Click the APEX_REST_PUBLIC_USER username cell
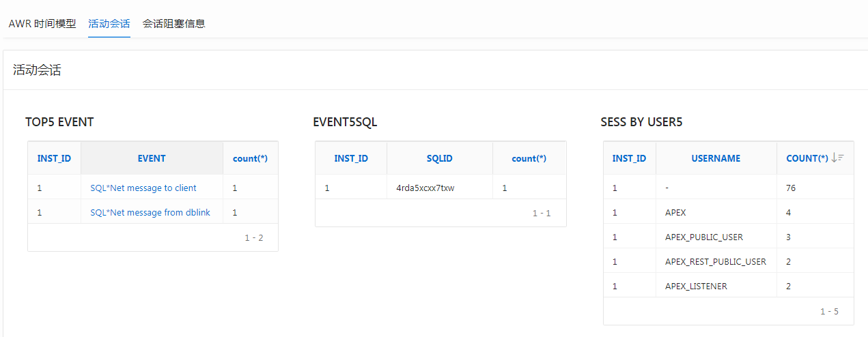868x337 pixels. (x=716, y=261)
